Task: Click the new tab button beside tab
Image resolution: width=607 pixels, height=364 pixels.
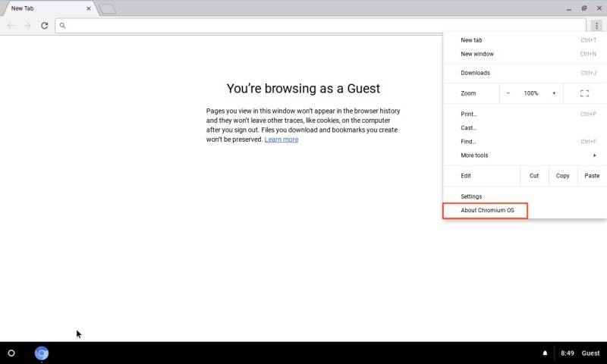Action: click(x=108, y=9)
